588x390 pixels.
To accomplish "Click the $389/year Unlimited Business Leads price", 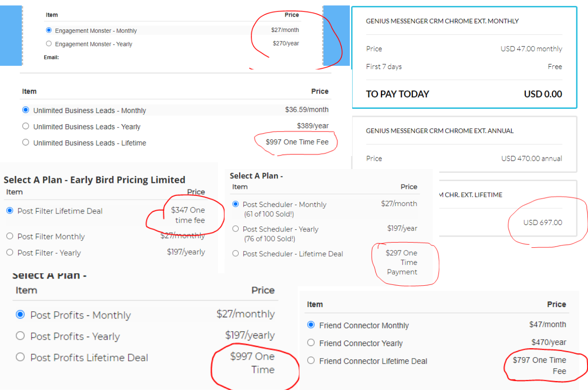I will [x=313, y=126].
